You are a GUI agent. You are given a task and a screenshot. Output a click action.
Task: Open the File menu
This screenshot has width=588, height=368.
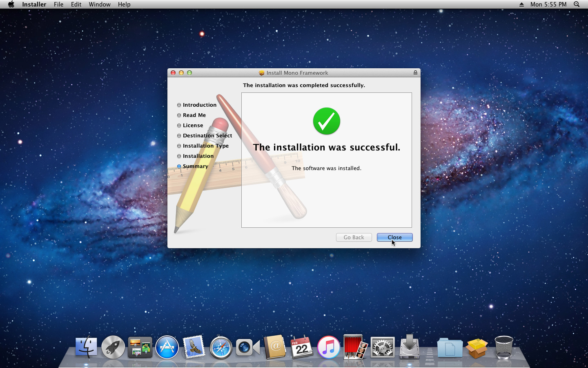pos(58,4)
